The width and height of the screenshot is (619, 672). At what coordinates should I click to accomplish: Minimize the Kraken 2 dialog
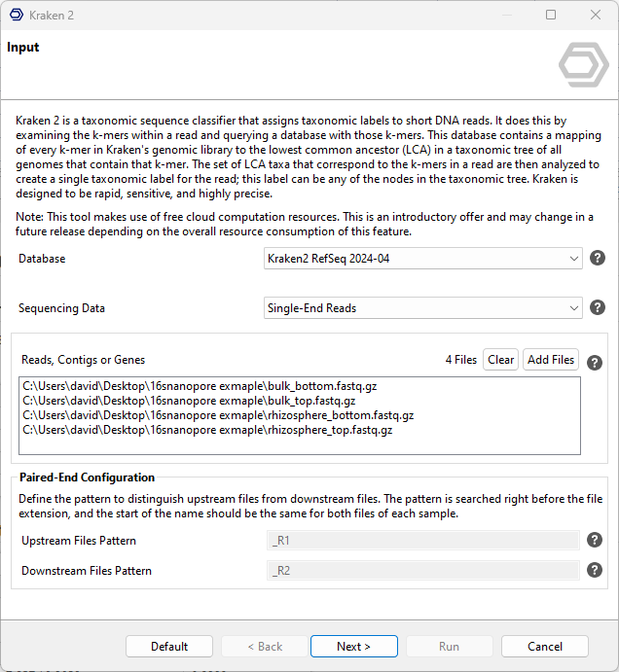tap(506, 16)
